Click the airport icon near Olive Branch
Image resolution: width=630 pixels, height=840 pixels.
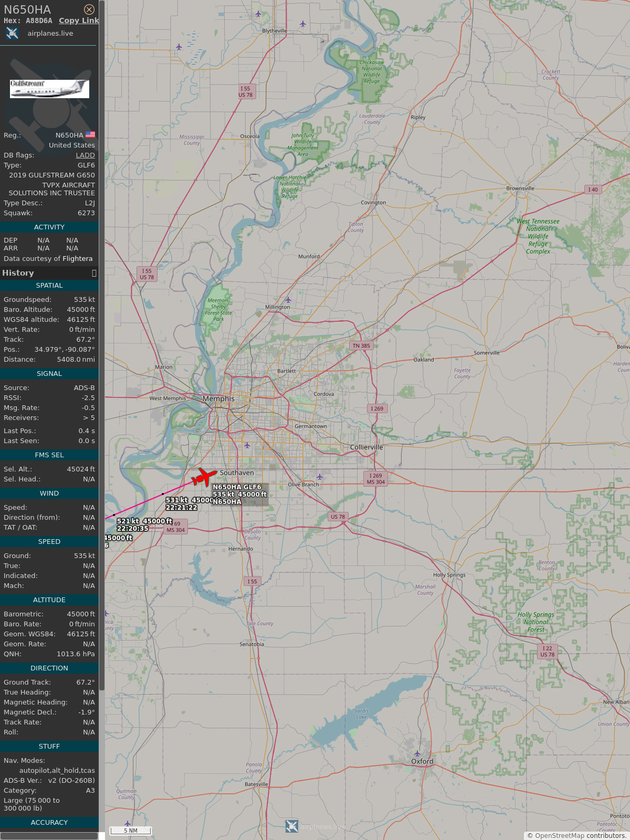tap(320, 477)
